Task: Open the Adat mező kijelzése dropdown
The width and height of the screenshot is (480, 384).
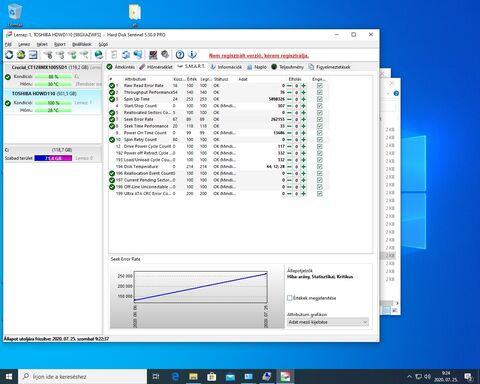Action: click(328, 322)
